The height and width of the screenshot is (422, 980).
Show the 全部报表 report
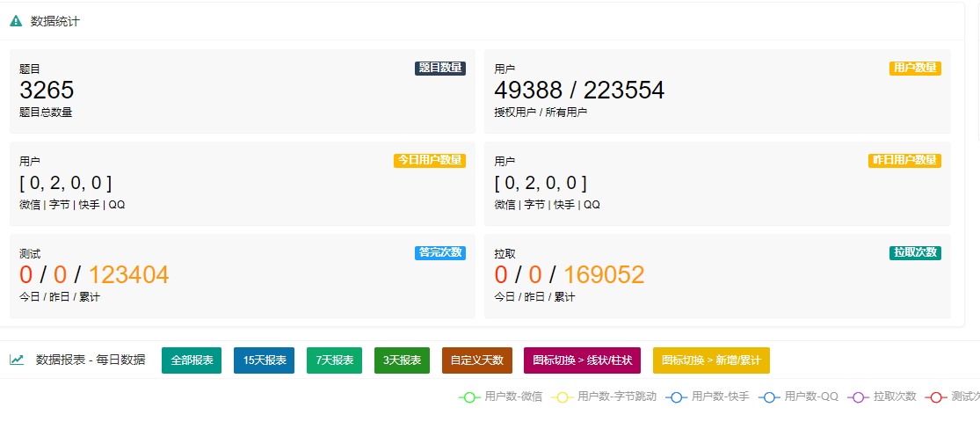[192, 360]
